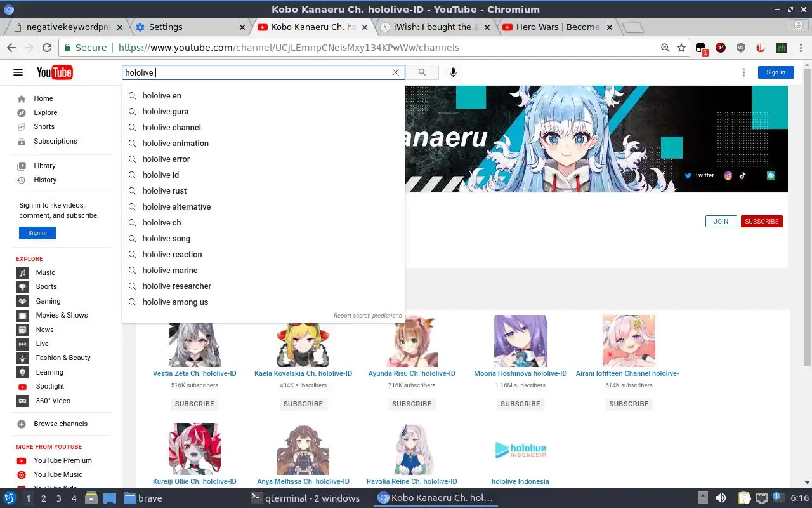Switch to Hero Wars browser tab
Viewport: 812px width, 508px height.
557,27
